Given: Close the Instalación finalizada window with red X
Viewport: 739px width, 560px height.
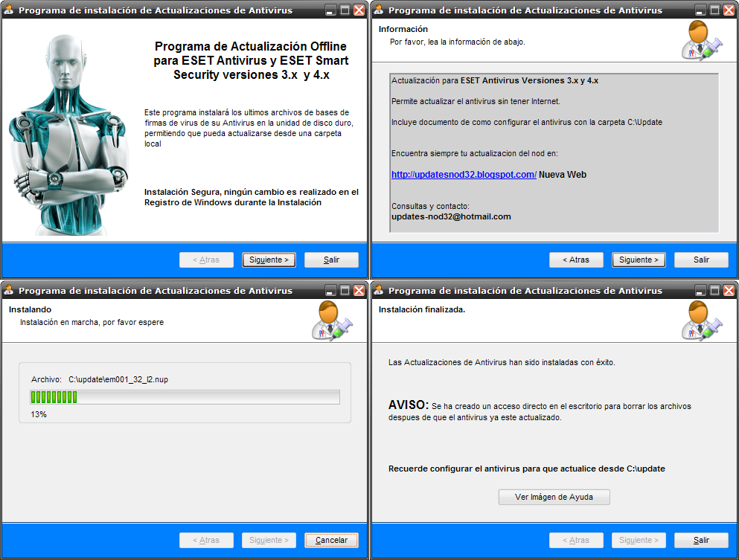Looking at the screenshot, I should point(729,290).
